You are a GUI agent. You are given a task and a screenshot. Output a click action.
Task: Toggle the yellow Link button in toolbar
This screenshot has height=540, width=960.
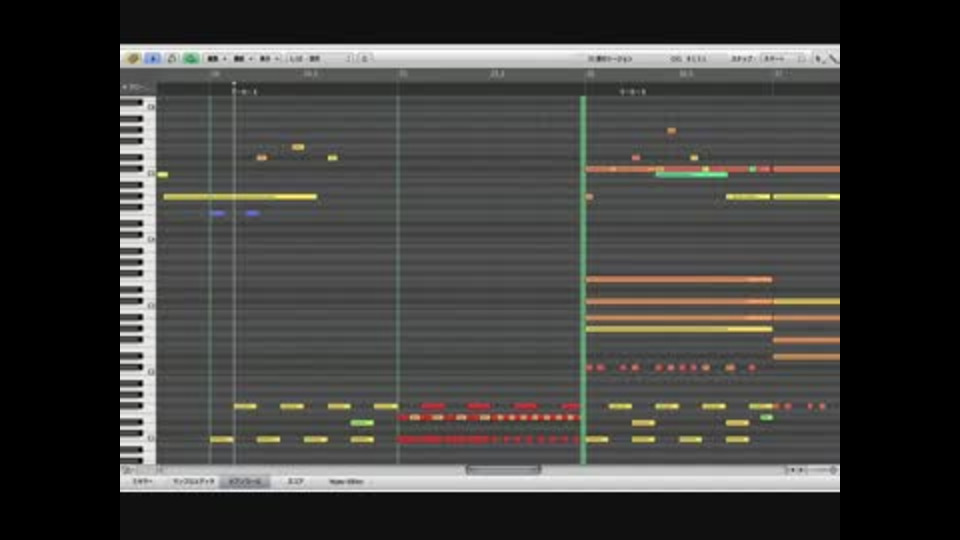pos(133,58)
